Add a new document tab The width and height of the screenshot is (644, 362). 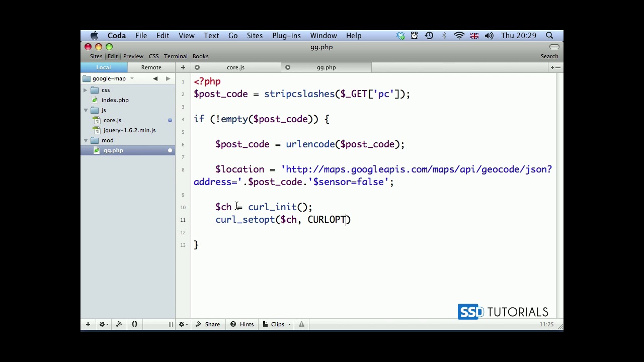[183, 67]
